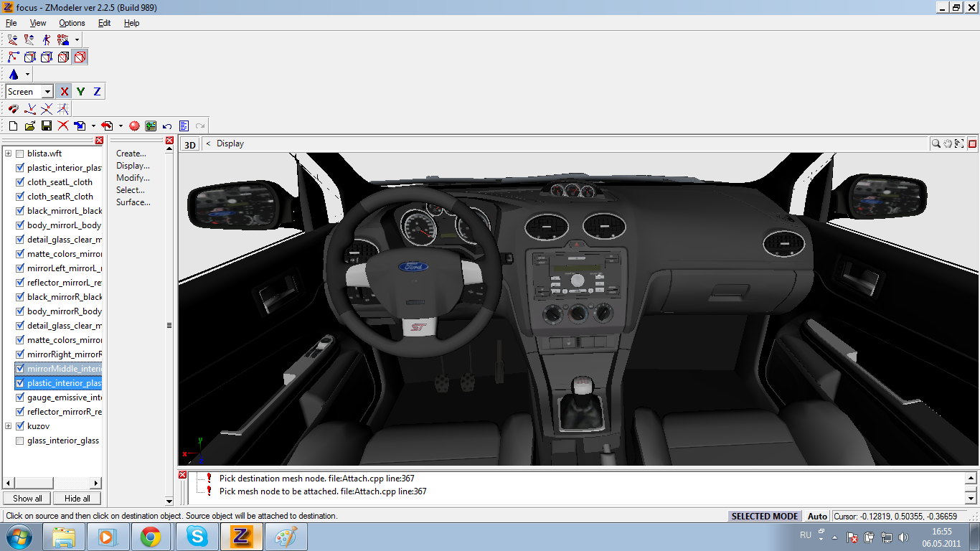The image size is (980, 551).
Task: Click objects tree horizontal scrollbar right arrow
Action: [x=96, y=483]
